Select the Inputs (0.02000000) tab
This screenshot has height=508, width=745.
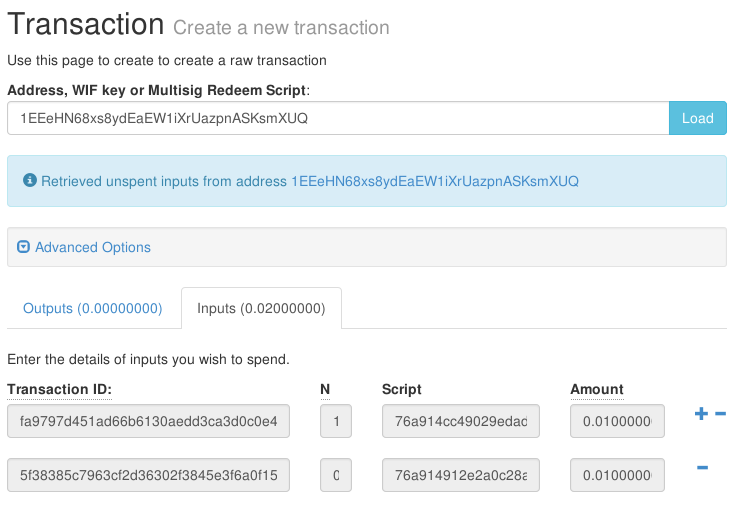[261, 309]
